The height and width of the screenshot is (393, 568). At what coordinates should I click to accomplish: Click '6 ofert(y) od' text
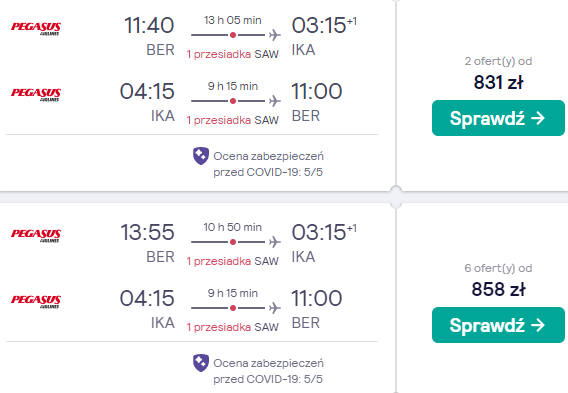(x=498, y=268)
